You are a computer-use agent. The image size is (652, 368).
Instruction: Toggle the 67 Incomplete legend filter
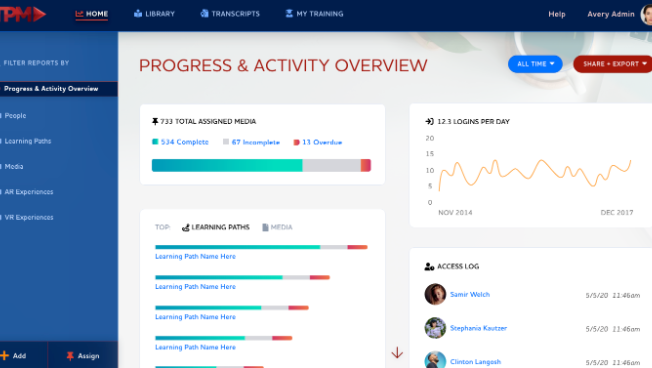(x=251, y=142)
